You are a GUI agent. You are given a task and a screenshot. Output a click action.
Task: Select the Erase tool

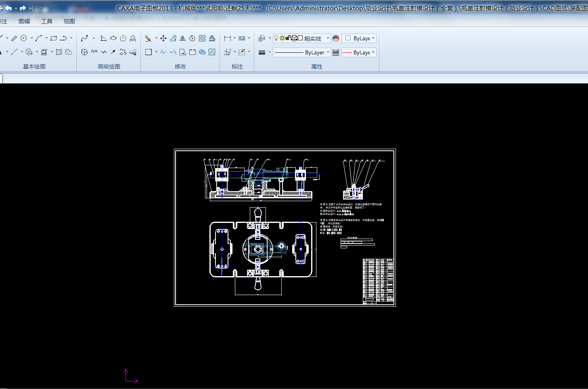pos(148,38)
